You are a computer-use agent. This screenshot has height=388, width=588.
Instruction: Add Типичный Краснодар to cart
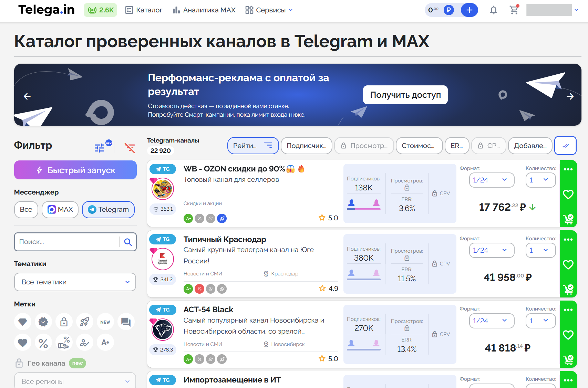tap(568, 290)
